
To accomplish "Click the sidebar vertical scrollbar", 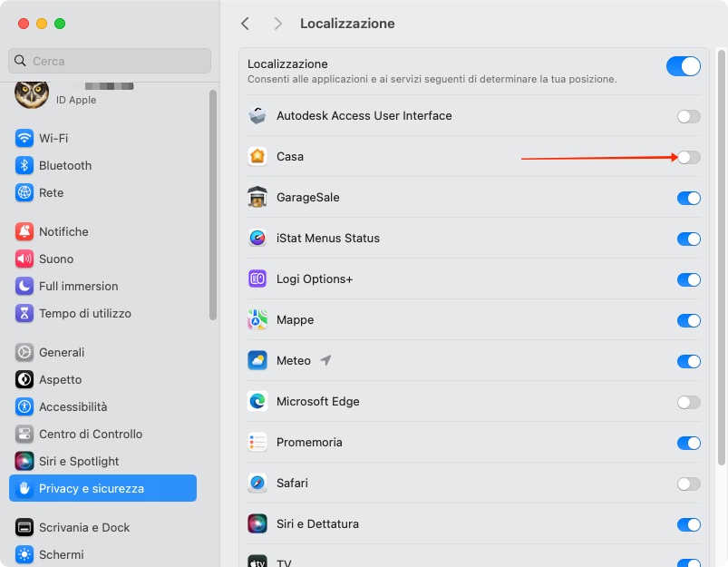I will coord(213,204).
